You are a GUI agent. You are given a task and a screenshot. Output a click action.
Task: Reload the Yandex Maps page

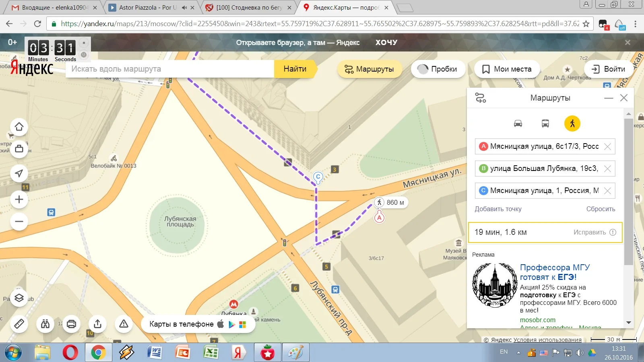point(37,24)
